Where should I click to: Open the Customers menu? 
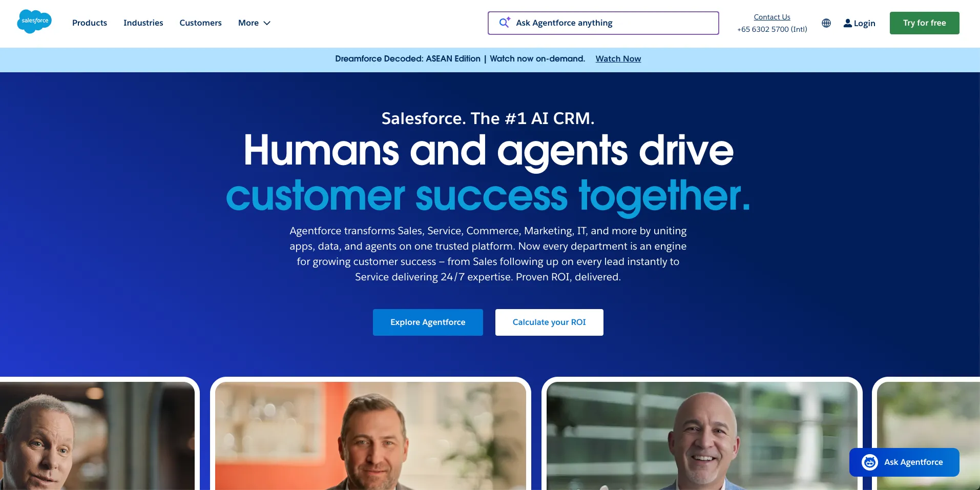(x=201, y=23)
